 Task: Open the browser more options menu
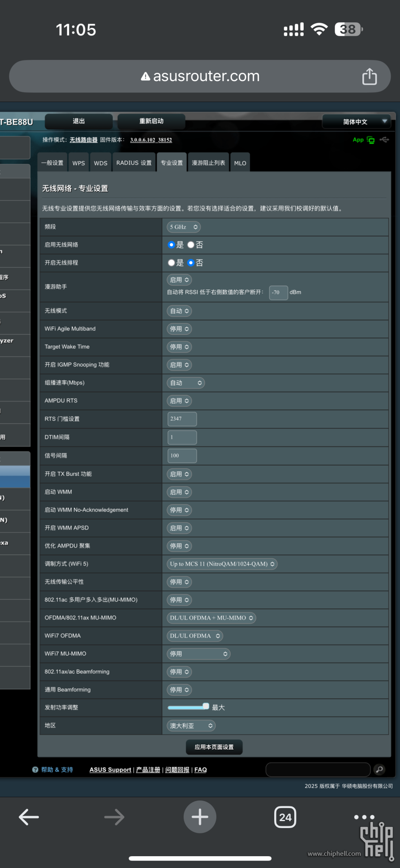click(364, 817)
